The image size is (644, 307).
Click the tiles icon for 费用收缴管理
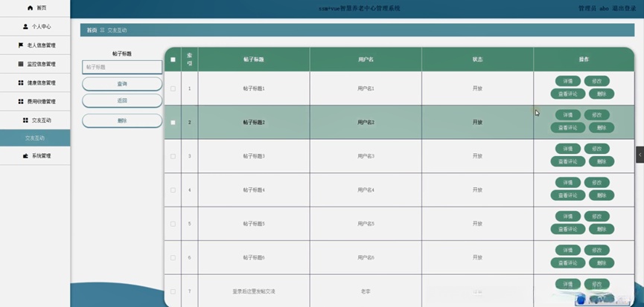(x=21, y=101)
